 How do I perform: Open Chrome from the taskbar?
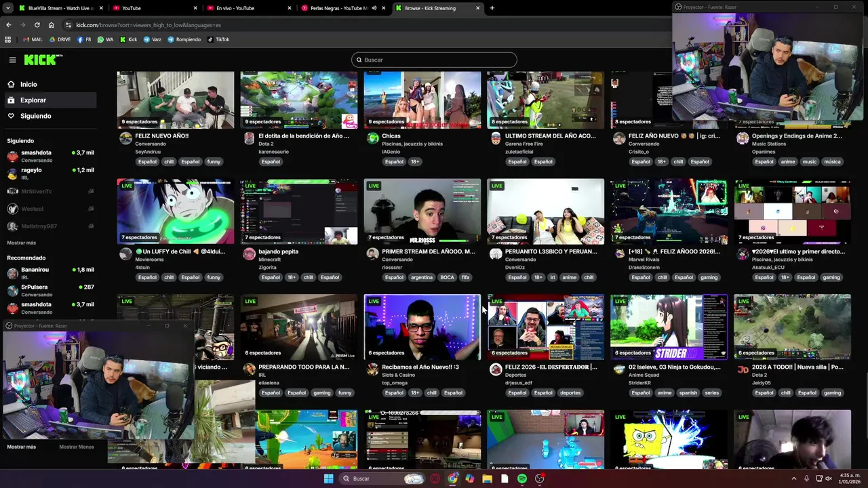(453, 479)
